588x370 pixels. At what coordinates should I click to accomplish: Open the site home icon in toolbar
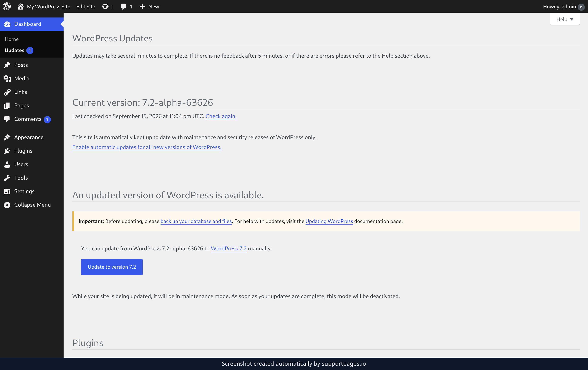point(20,6)
